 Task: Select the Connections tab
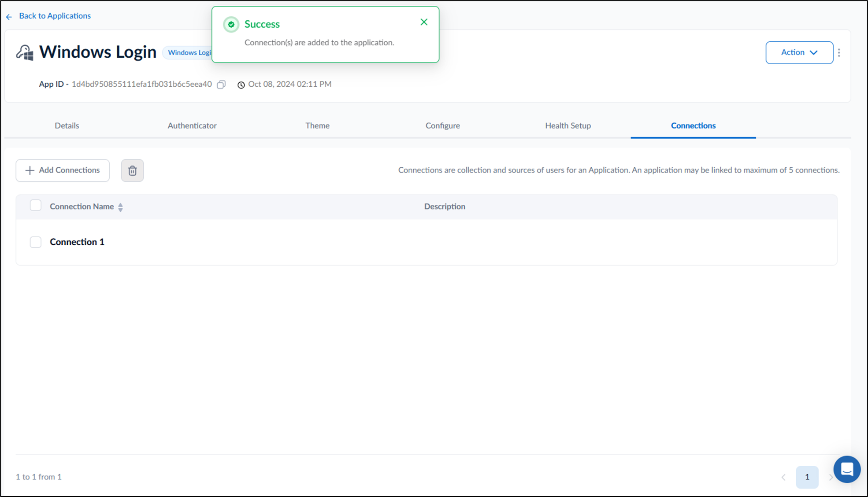tap(693, 125)
